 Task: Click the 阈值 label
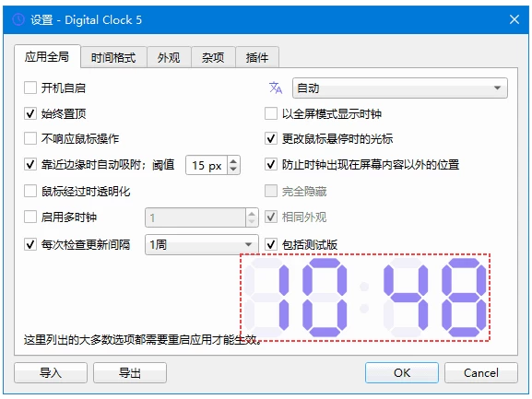click(x=163, y=165)
